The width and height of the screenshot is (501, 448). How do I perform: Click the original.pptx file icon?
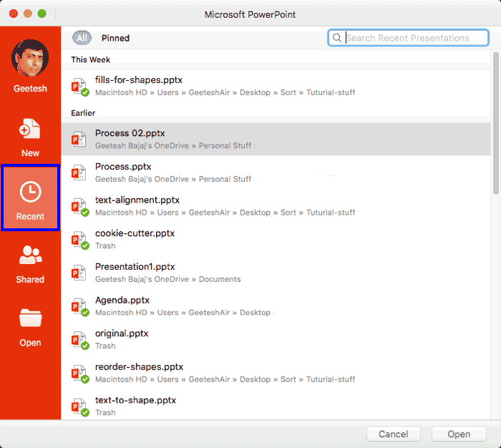point(79,340)
